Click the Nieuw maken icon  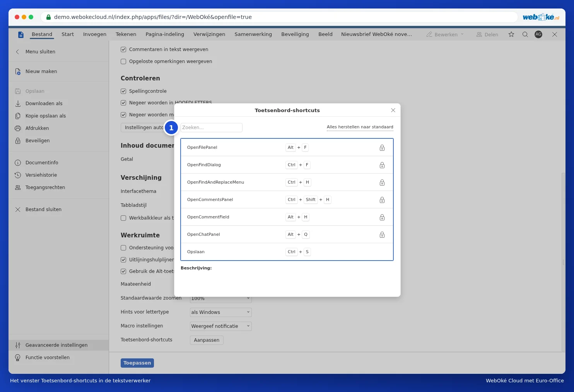(x=18, y=72)
